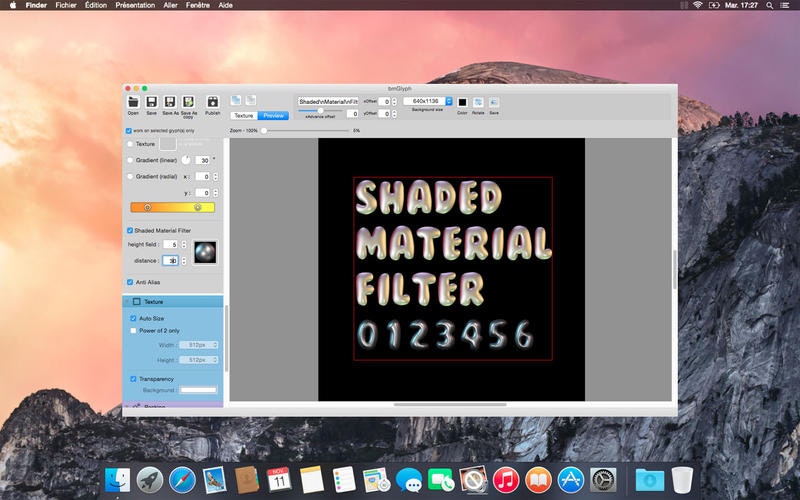Click the black background Color swatch
800x500 pixels.
coord(462,102)
